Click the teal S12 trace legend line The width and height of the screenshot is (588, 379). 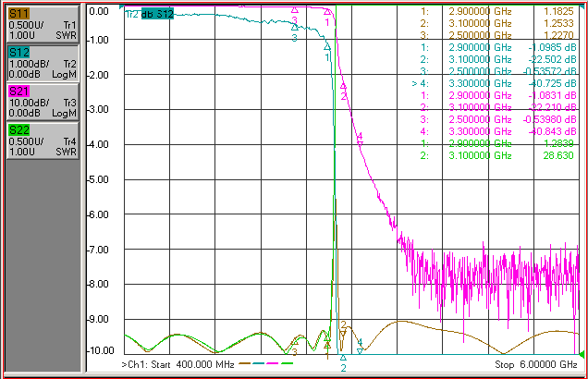click(x=258, y=363)
